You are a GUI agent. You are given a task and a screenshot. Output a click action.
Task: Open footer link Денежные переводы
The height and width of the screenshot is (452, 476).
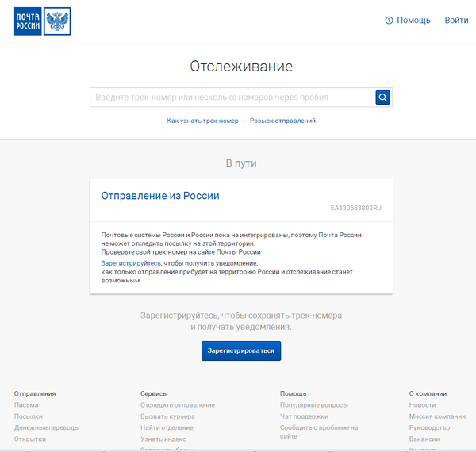(47, 427)
